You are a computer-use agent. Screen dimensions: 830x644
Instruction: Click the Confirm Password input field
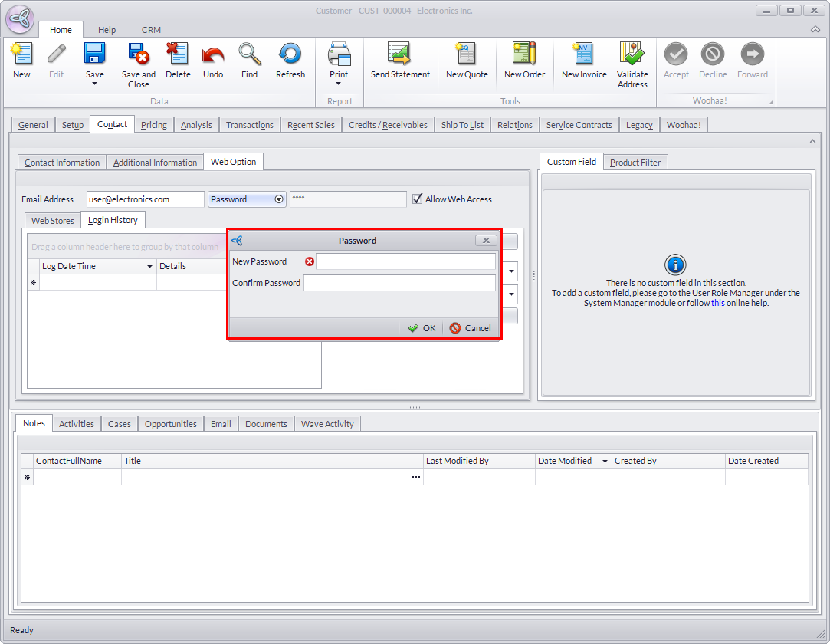[399, 283]
